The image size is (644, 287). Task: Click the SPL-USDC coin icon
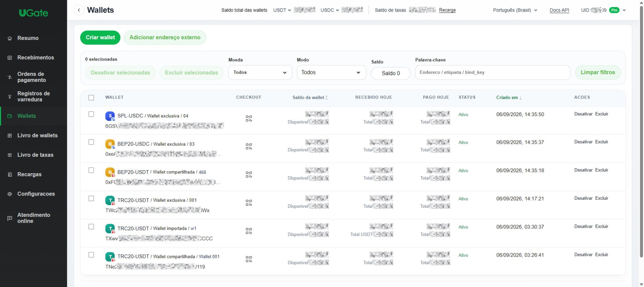[x=110, y=116]
